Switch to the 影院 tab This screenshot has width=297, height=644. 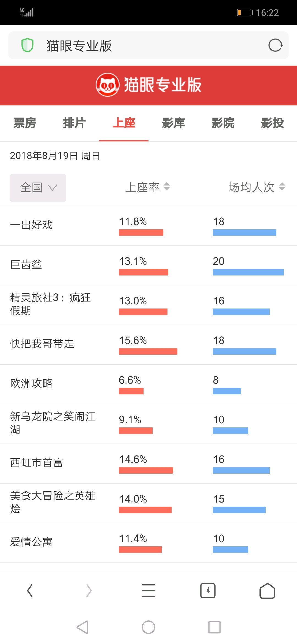click(x=223, y=123)
